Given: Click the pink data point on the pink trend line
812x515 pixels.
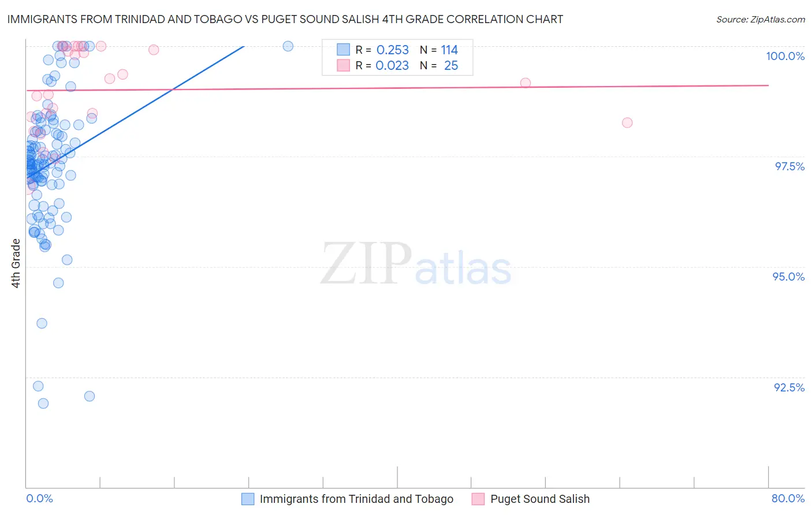Looking at the screenshot, I should click(526, 83).
